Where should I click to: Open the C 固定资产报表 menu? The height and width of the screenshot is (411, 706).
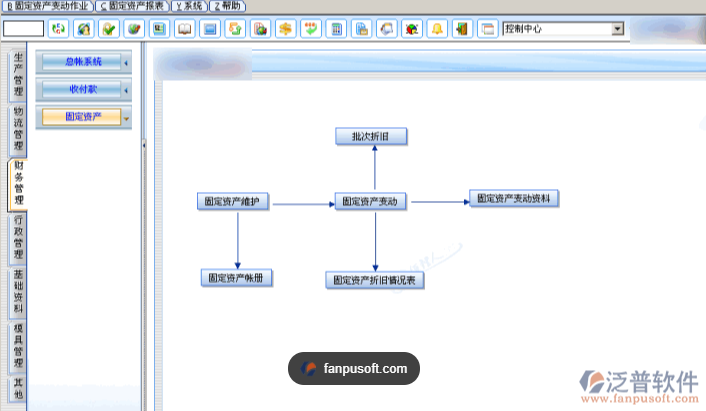(x=132, y=6)
